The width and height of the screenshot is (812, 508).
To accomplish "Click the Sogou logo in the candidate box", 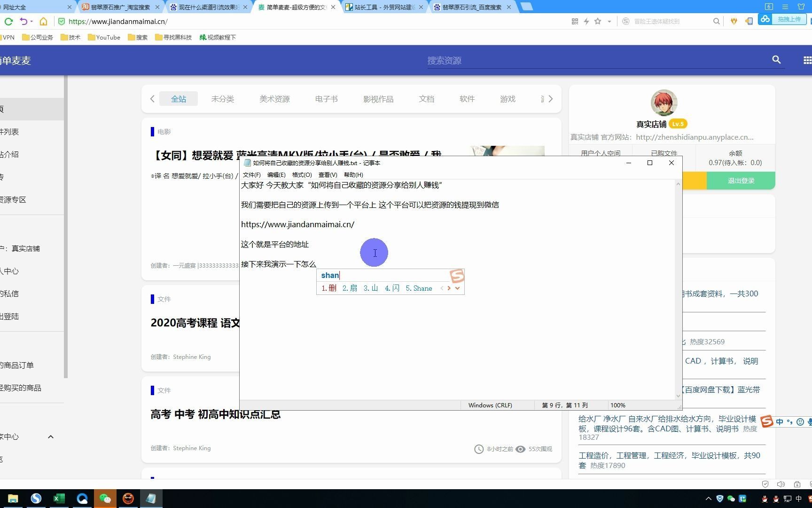I will [x=457, y=276].
